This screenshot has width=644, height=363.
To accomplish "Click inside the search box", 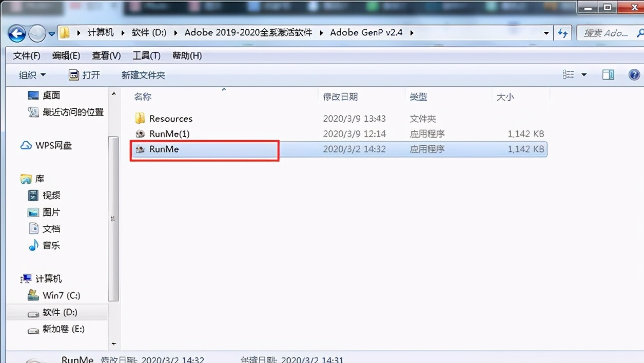I will coord(608,32).
